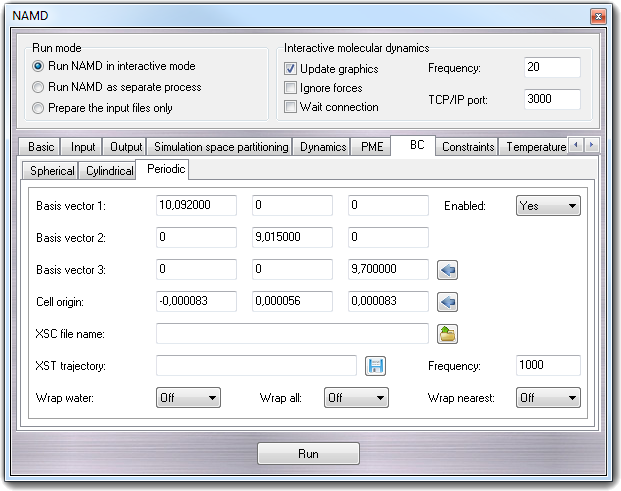Click the third field of Basis vector 2
The image size is (621, 491).
click(388, 238)
